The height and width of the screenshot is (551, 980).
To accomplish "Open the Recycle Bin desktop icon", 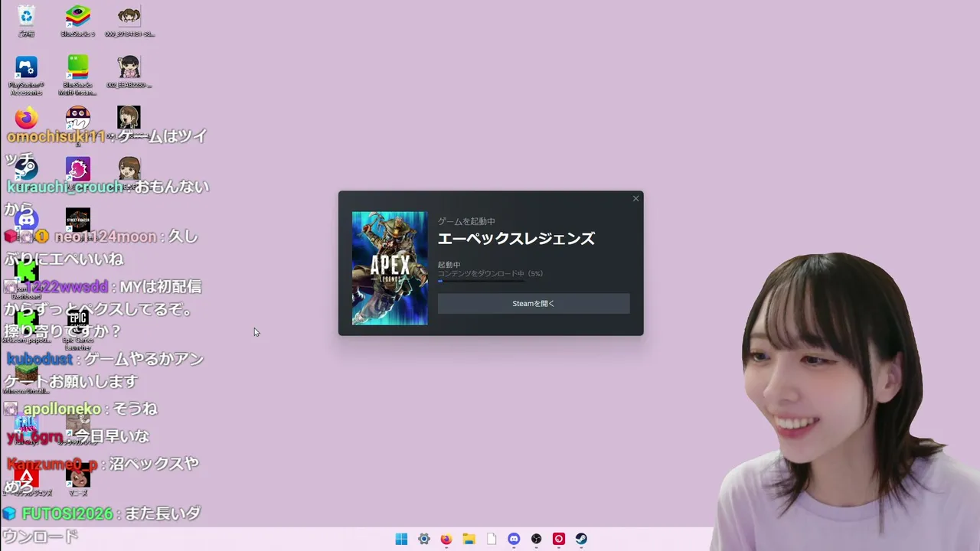I will [x=26, y=21].
